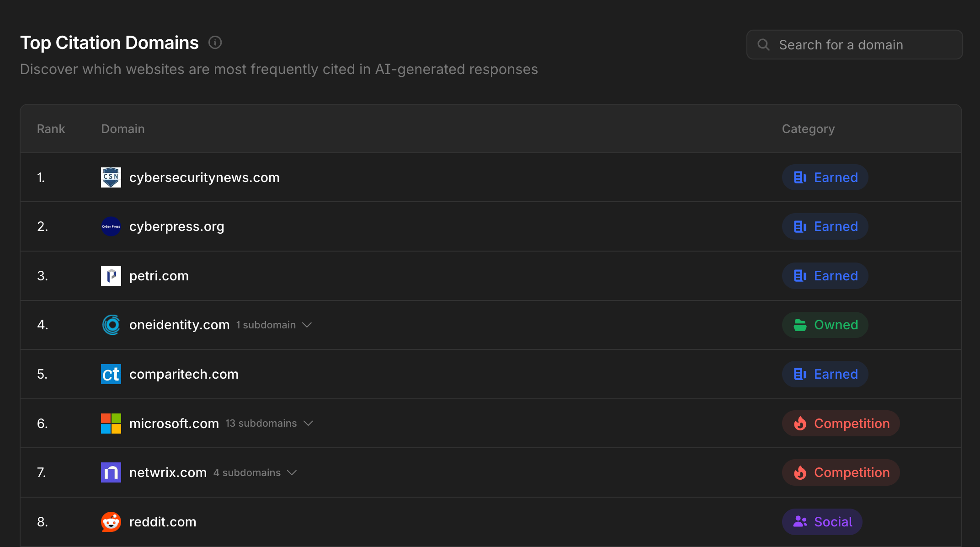Screen dimensions: 980x547
Task: Click the petri.com favicon
Action: pyautogui.click(x=111, y=275)
